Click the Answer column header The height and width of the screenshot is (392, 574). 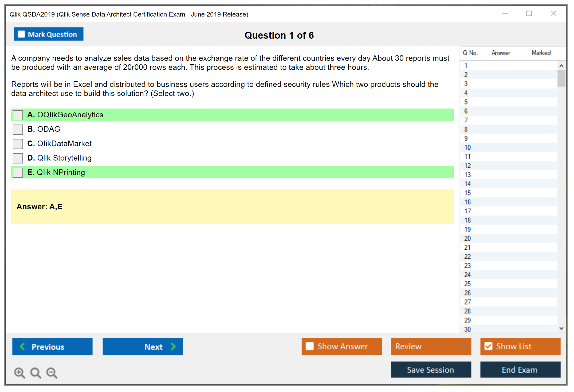[x=501, y=53]
